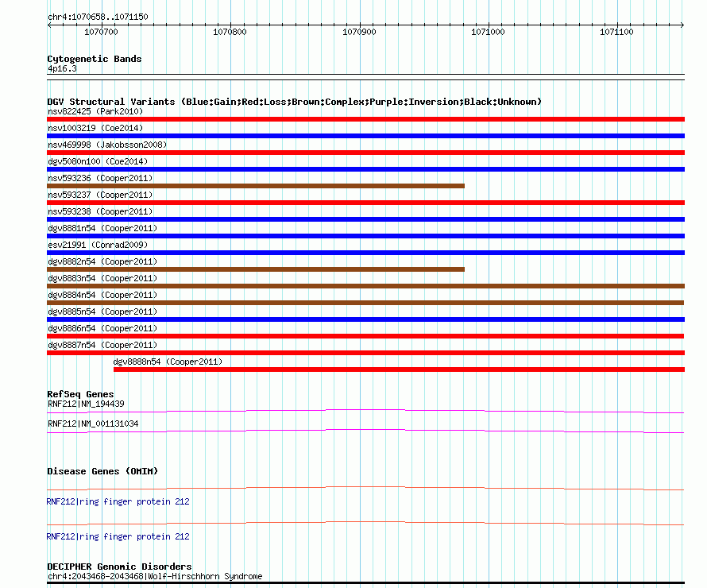Open the RNF212|NM_194439 transcript label

86,404
